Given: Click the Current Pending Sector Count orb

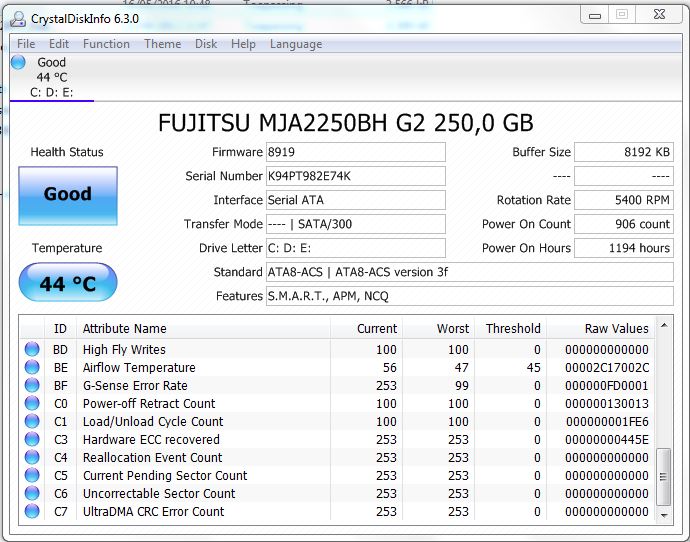Looking at the screenshot, I should point(32,476).
